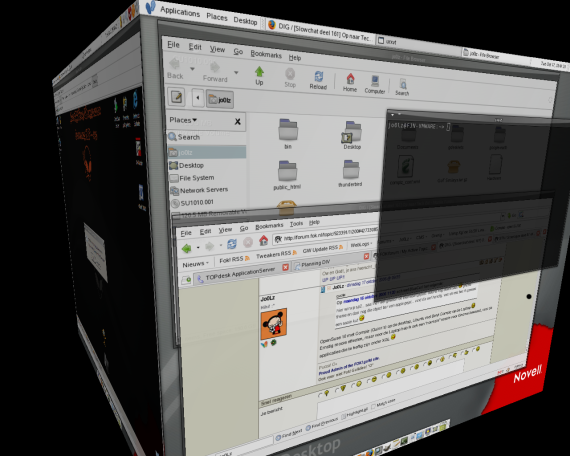The image size is (570, 456).
Task: Select the first smiley radio button
Action: pos(320,396)
